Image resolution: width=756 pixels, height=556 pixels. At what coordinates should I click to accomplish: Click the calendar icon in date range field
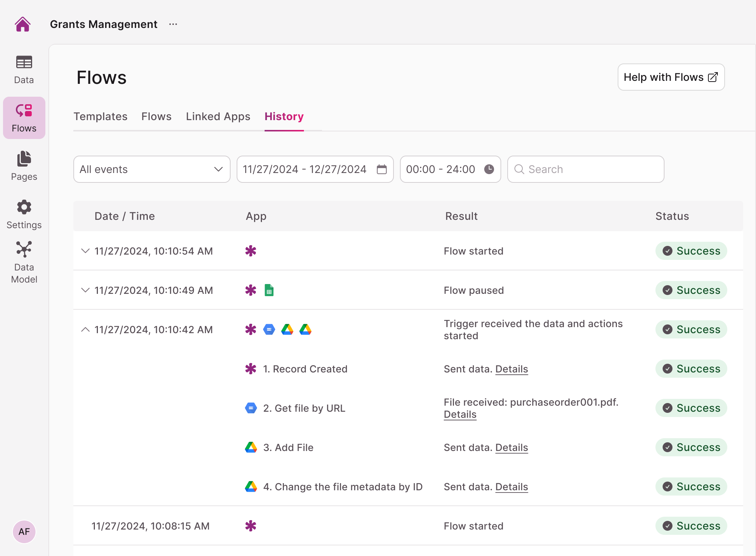coord(382,169)
